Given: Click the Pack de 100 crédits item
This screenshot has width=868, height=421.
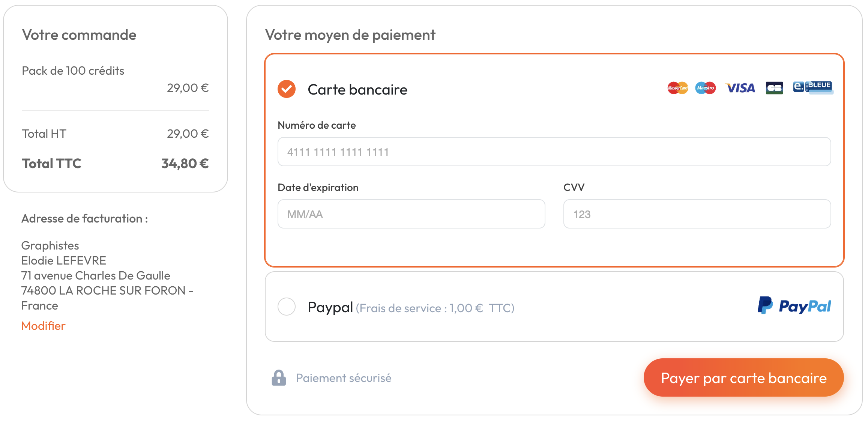Looking at the screenshot, I should click(73, 71).
